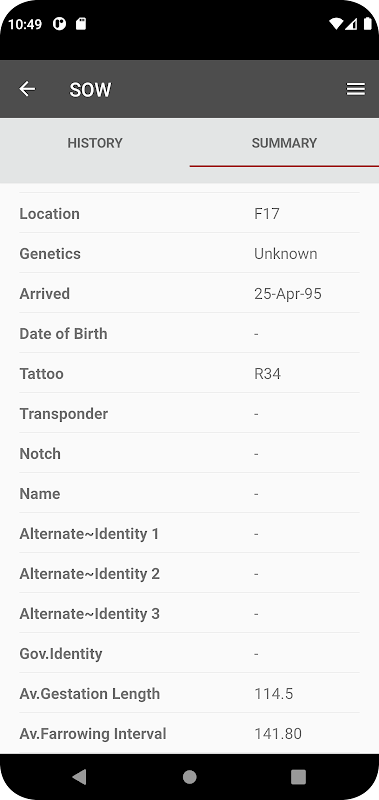Select the Location row showing F17
379x800 pixels.
(x=189, y=213)
